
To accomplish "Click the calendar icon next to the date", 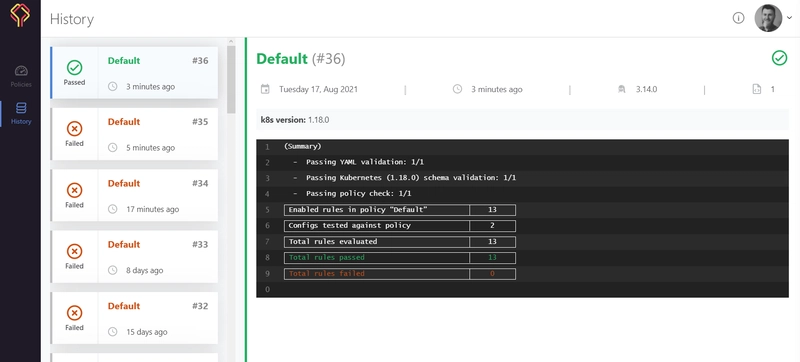I will point(265,89).
